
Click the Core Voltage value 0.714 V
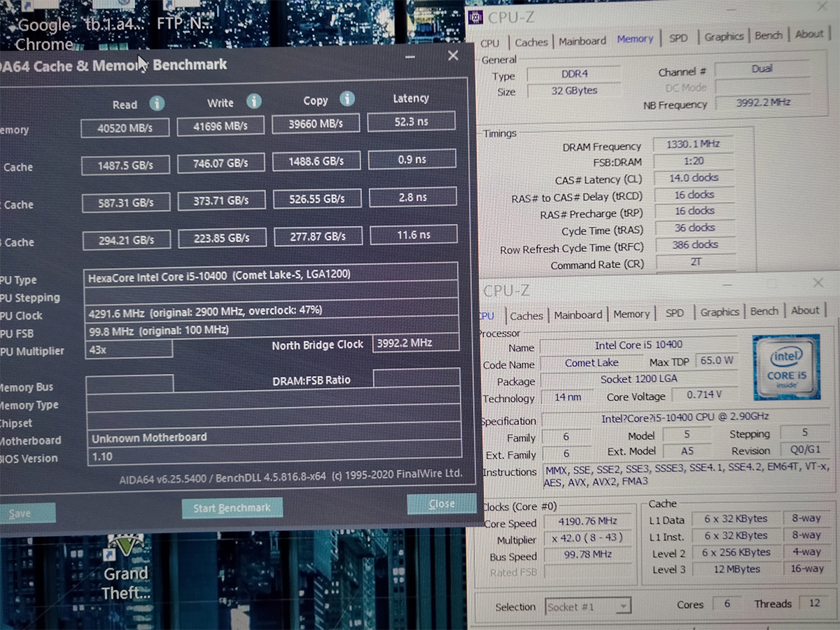[x=704, y=395]
